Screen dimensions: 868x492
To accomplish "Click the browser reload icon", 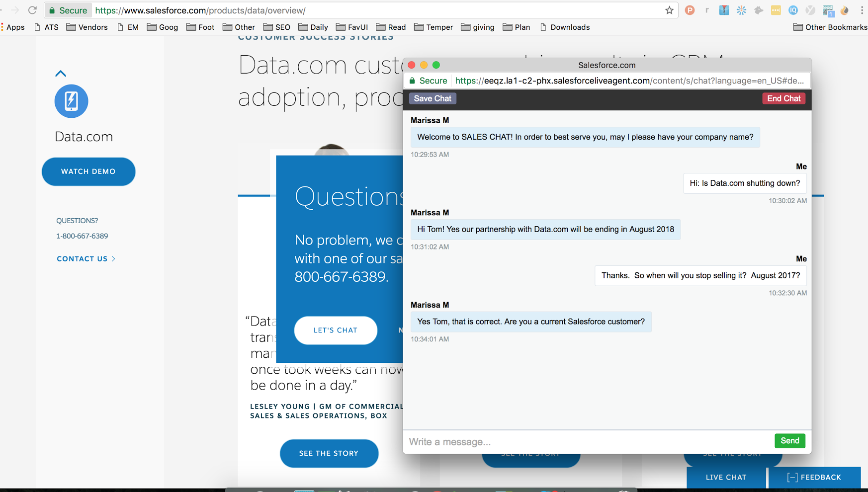I will pyautogui.click(x=32, y=10).
